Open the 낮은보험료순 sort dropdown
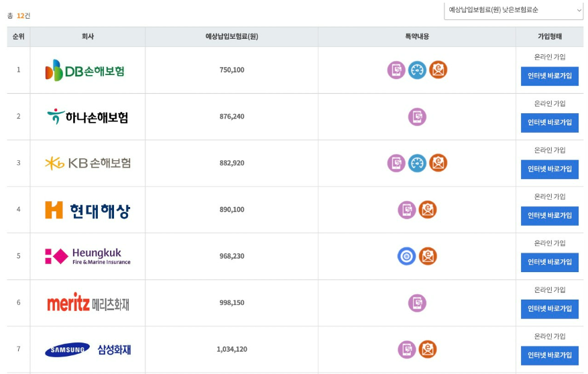588x374 pixels. 514,10
